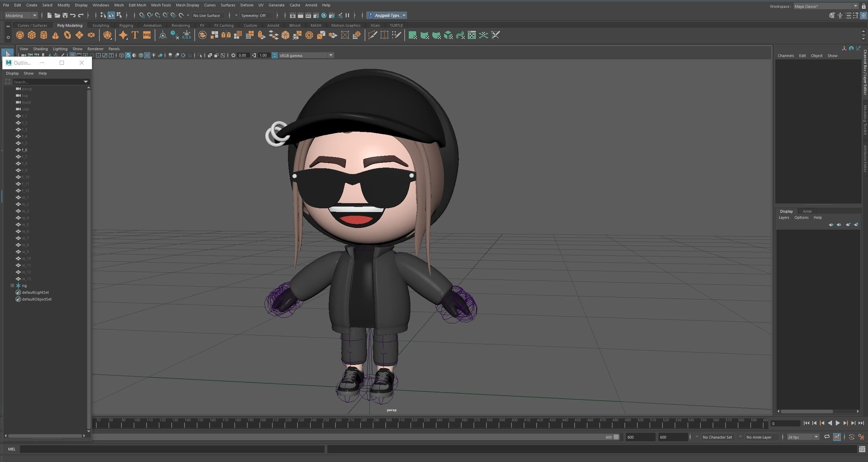Click the Save scene icon
This screenshot has height=462, width=868.
65,16
